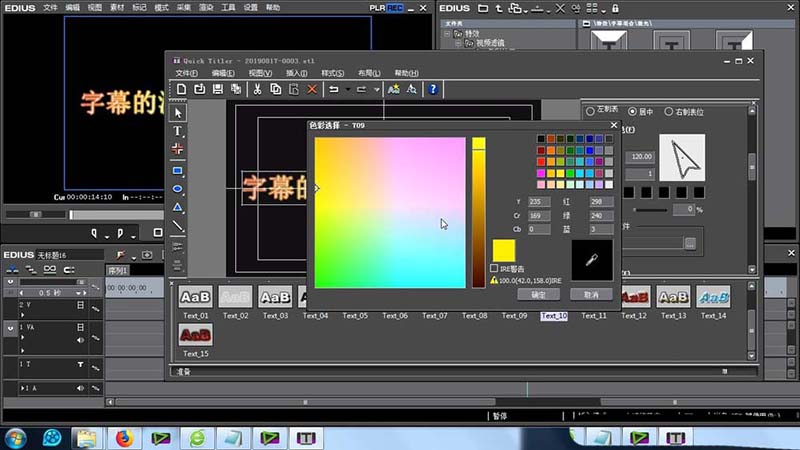Image resolution: width=800 pixels, height=450 pixels.
Task: Toggle the group/link mode chain icon in timeline
Action: click(49, 269)
